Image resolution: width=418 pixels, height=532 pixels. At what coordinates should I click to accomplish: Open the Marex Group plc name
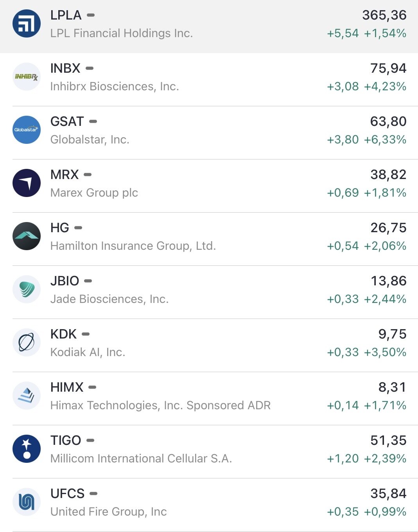[x=94, y=193]
